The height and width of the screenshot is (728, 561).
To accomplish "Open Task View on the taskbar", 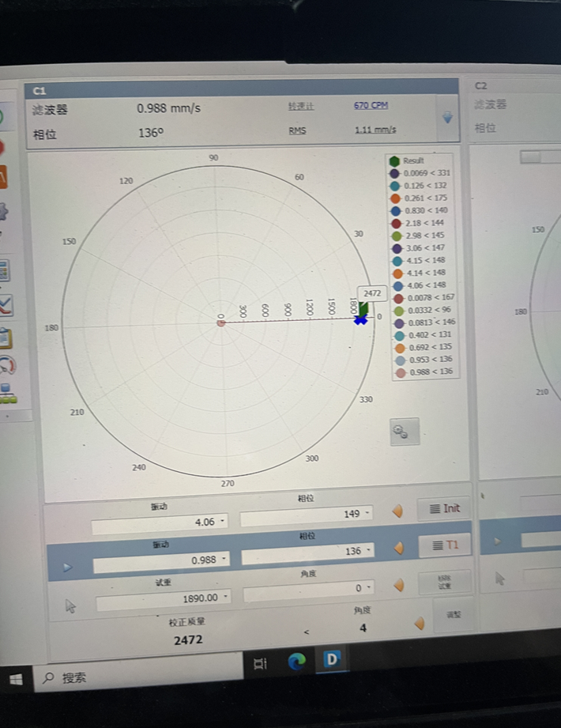I will pos(260,662).
